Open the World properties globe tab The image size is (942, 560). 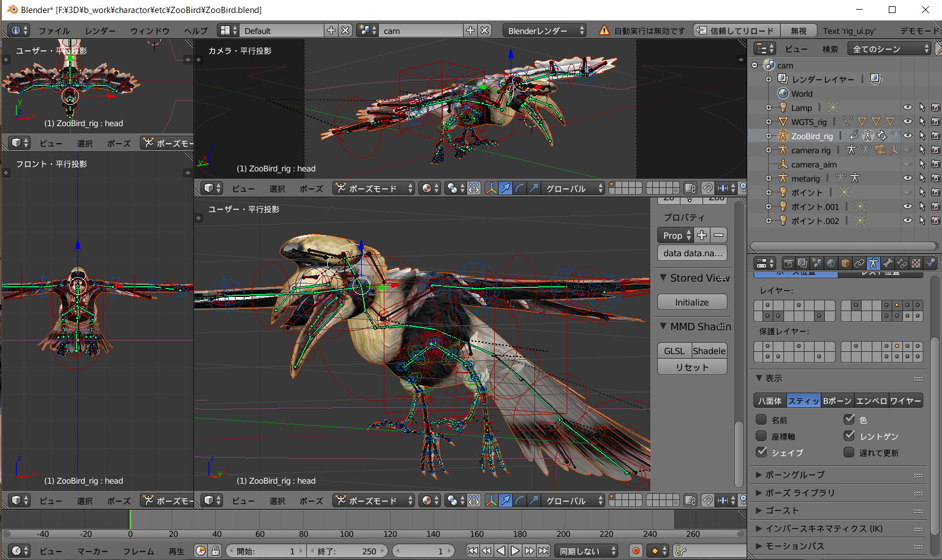click(x=830, y=264)
